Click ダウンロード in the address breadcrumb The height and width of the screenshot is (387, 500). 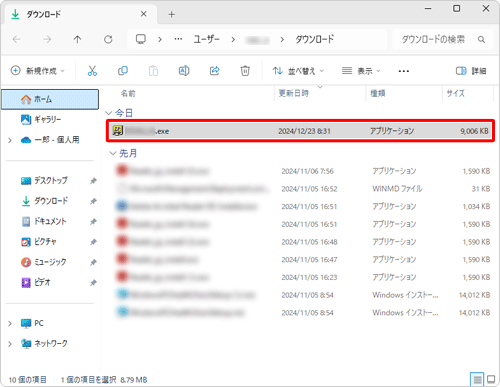pyautogui.click(x=315, y=39)
